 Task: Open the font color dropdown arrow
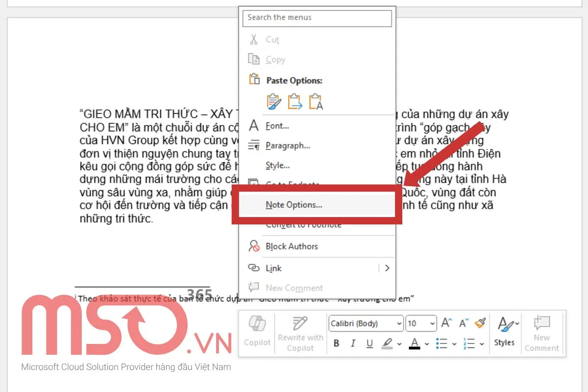pyautogui.click(x=427, y=344)
